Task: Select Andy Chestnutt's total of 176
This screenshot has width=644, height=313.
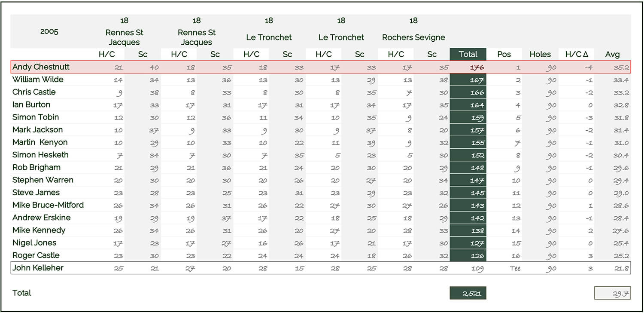Action: pyautogui.click(x=477, y=68)
